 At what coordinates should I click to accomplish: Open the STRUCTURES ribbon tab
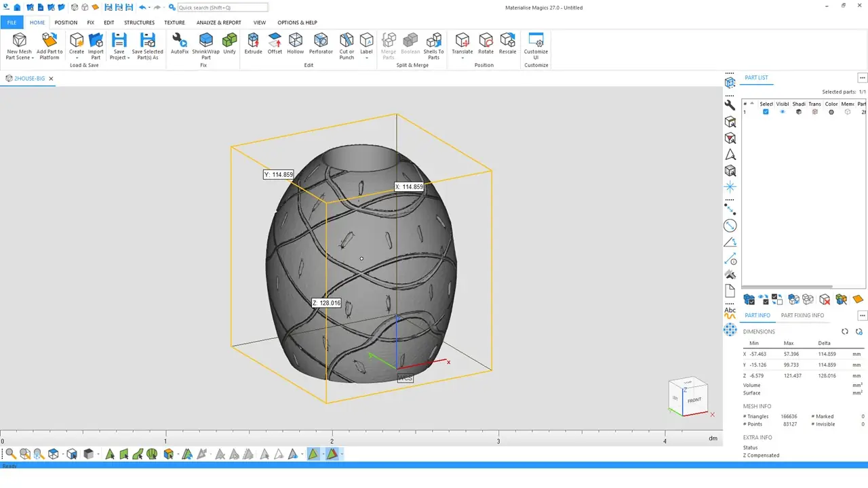(139, 22)
